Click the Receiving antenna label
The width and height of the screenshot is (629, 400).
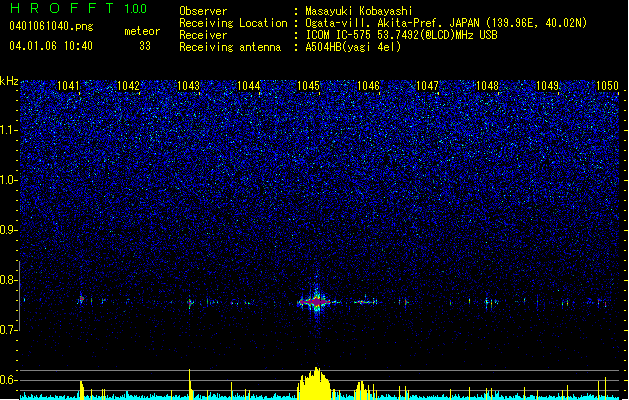(230, 47)
